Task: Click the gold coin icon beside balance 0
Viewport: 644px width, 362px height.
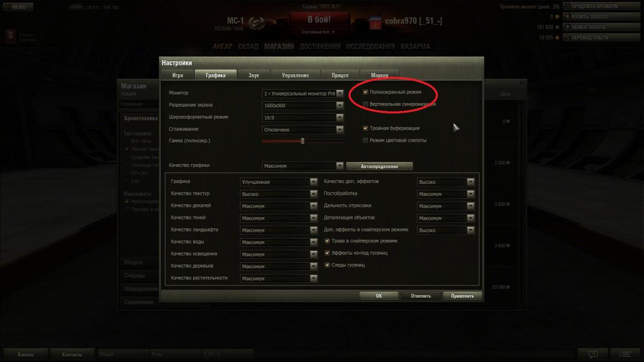Action: pos(557,17)
